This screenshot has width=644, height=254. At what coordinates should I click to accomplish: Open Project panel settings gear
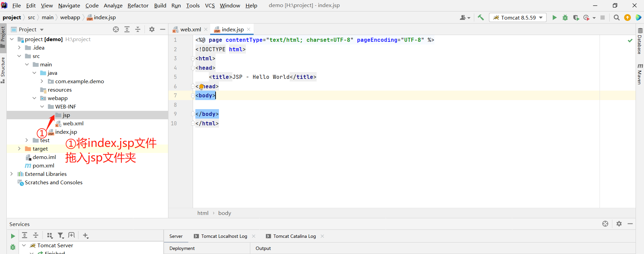pos(152,29)
